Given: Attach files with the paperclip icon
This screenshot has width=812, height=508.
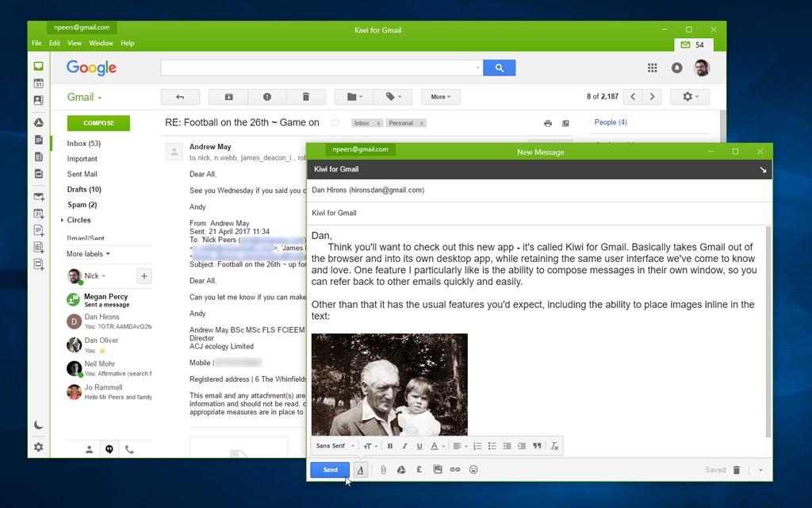Looking at the screenshot, I should 383,470.
